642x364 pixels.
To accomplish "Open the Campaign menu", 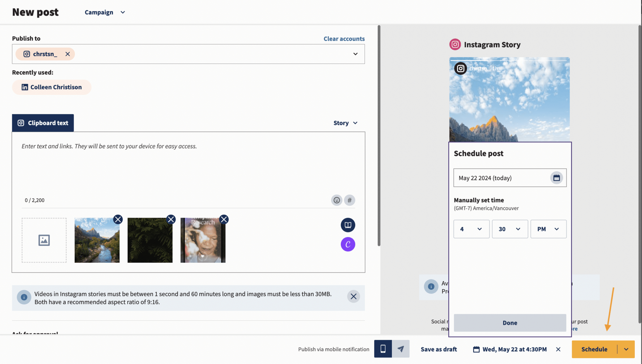I will click(105, 12).
